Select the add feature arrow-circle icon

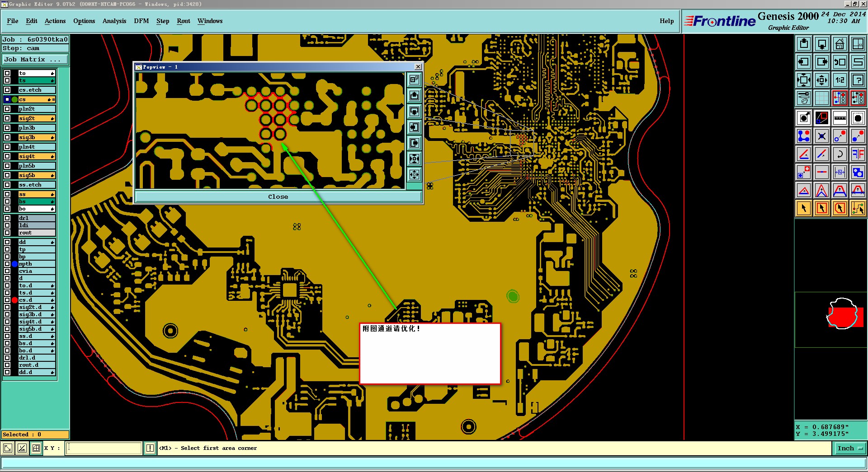click(804, 118)
